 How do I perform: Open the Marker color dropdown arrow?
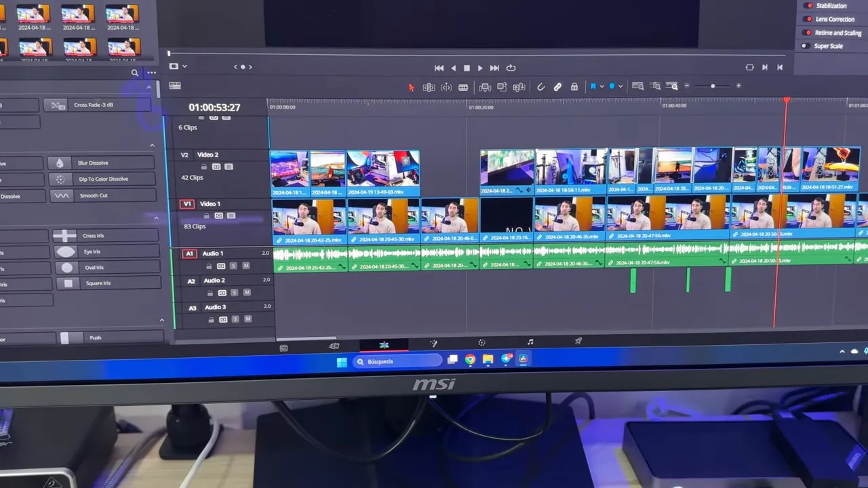pyautogui.click(x=620, y=87)
